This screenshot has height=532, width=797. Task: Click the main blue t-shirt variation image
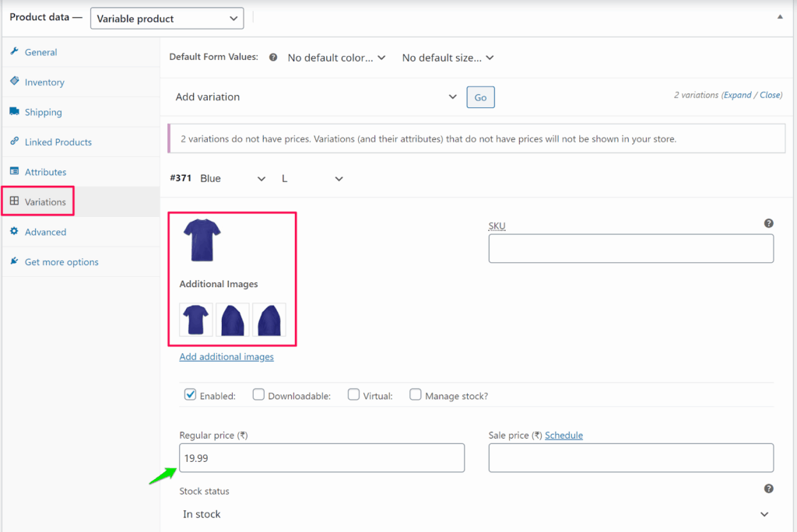pos(202,240)
